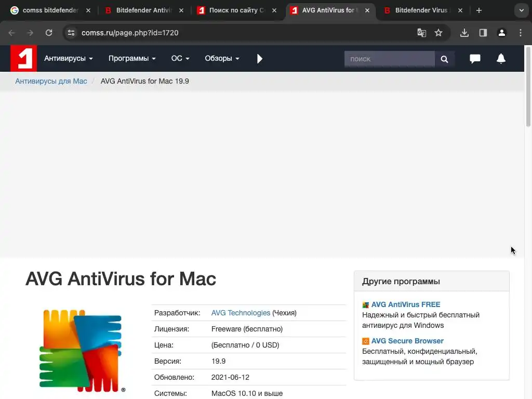The width and height of the screenshot is (532, 399).
Task: Click the AVG AntiVirus for Mac heading
Action: click(x=121, y=279)
